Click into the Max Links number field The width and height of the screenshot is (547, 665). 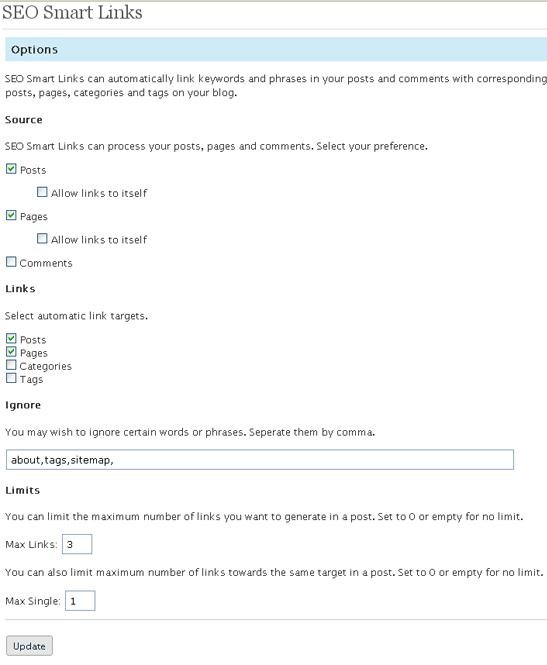(77, 544)
